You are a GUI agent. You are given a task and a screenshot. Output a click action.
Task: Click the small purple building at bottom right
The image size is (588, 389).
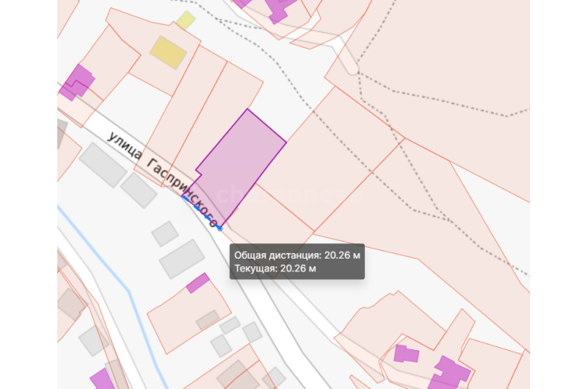405,354
